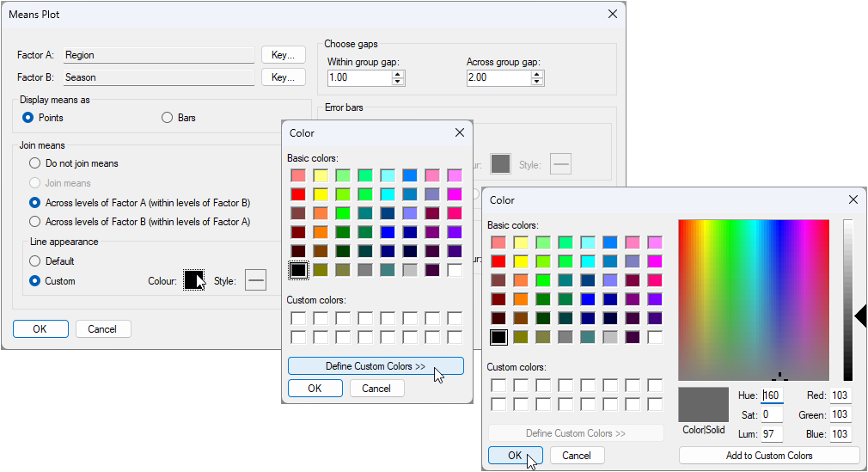Click Add to Custom Colors button
The height and width of the screenshot is (472, 868).
click(x=769, y=456)
